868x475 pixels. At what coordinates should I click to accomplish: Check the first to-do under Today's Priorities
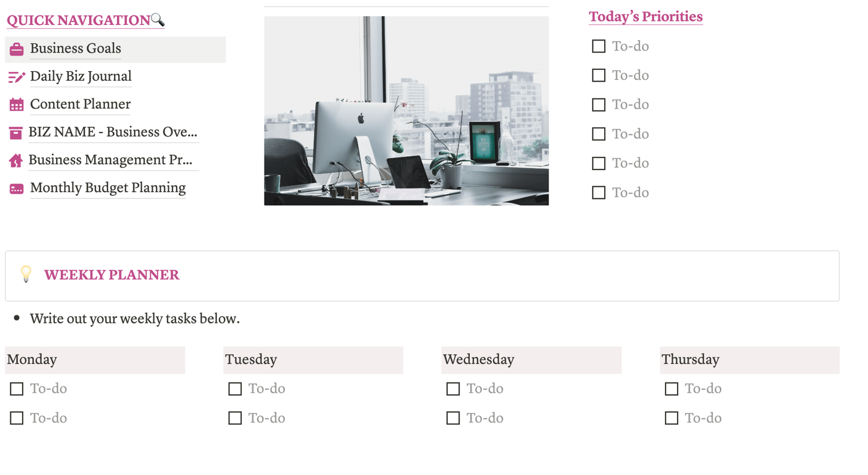click(x=598, y=46)
